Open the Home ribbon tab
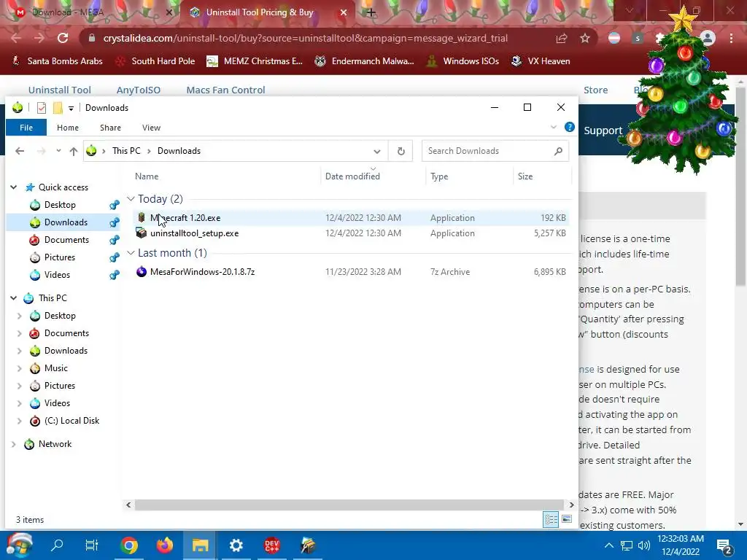 (x=68, y=128)
